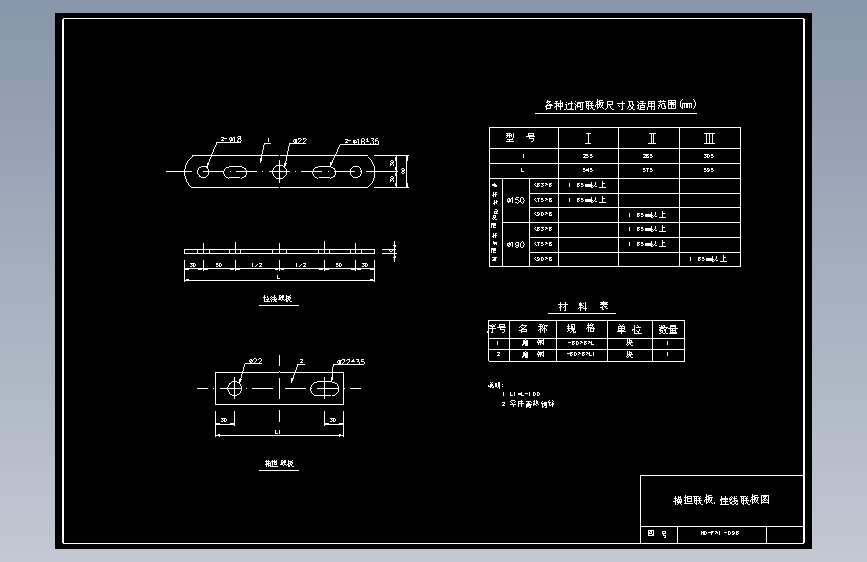Click the '2-ø18' hole annotation

tap(231, 139)
